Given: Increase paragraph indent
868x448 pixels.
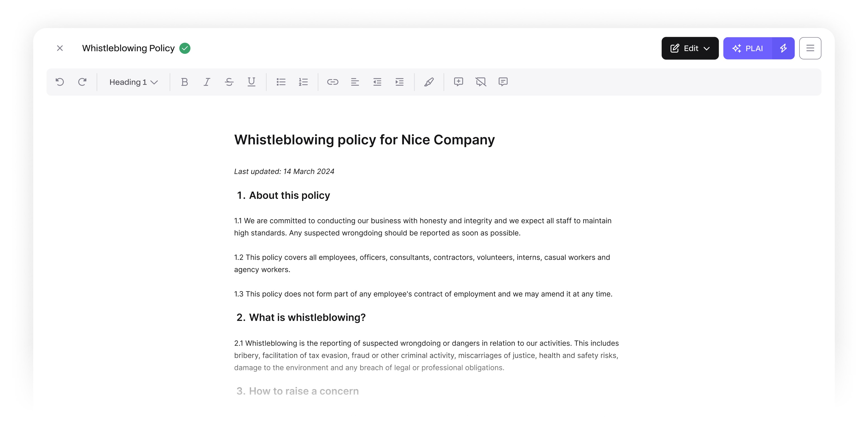Looking at the screenshot, I should [399, 82].
